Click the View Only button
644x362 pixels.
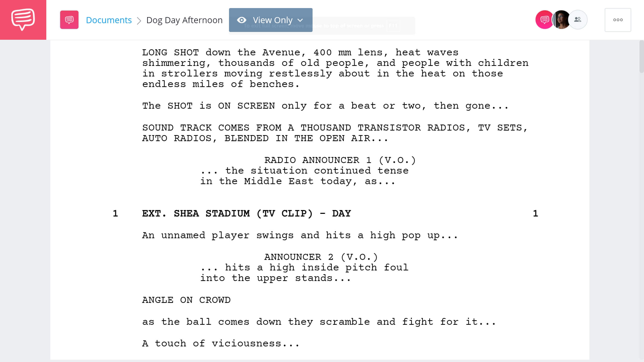[x=271, y=20]
